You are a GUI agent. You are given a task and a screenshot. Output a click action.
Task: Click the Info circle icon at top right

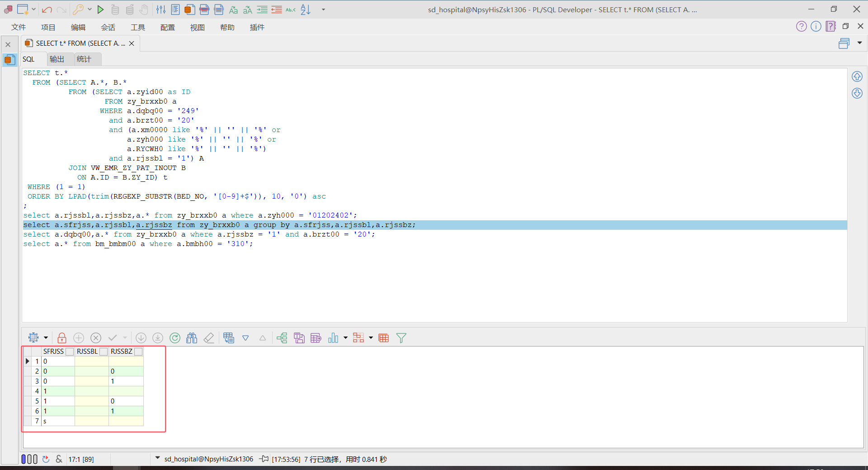tap(816, 26)
